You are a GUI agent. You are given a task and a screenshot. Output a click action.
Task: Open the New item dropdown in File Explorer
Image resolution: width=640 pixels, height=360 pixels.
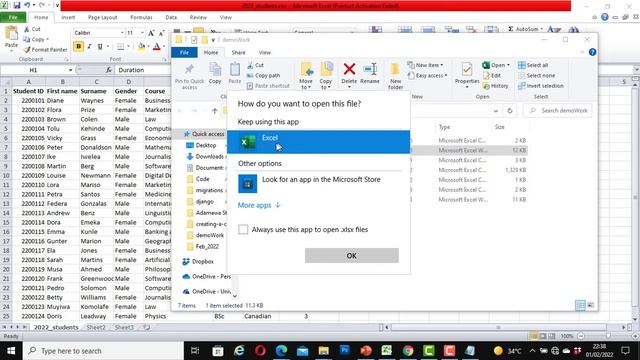(425, 65)
